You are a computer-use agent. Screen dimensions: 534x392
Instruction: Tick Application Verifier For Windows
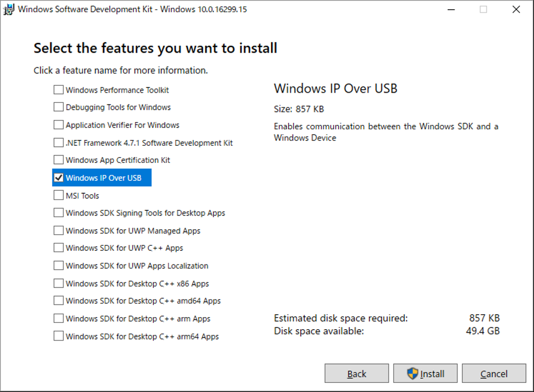pyautogui.click(x=58, y=125)
